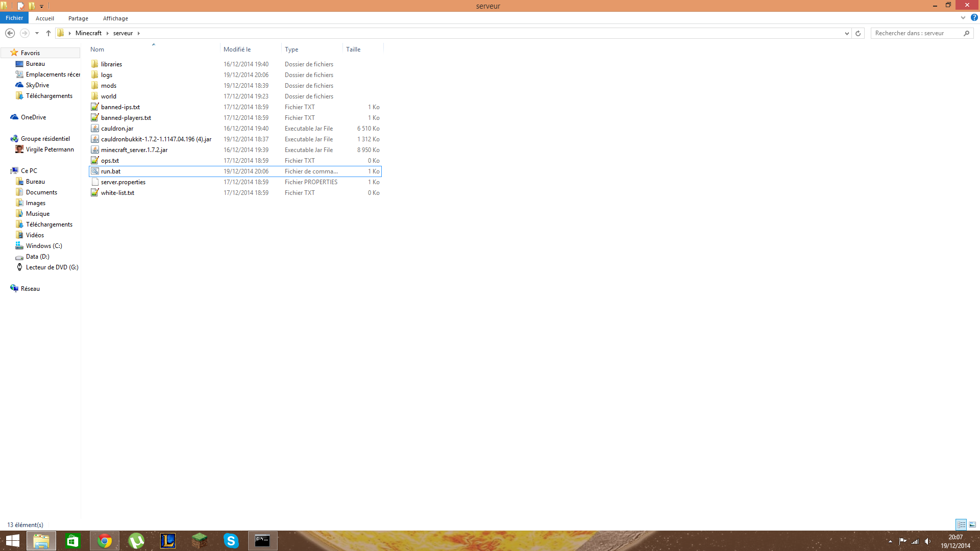Go back with the navigation arrow
This screenshot has width=980, height=551.
[10, 33]
